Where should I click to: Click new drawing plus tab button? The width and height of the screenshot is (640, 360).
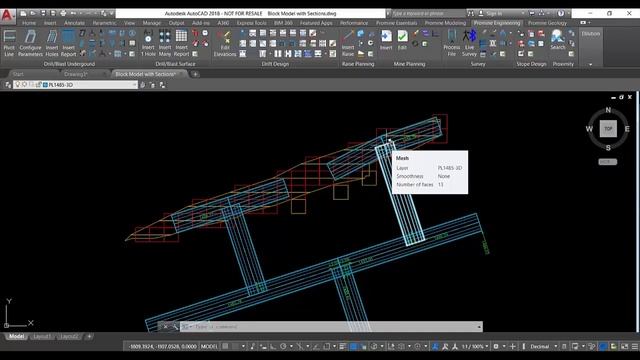[195, 74]
